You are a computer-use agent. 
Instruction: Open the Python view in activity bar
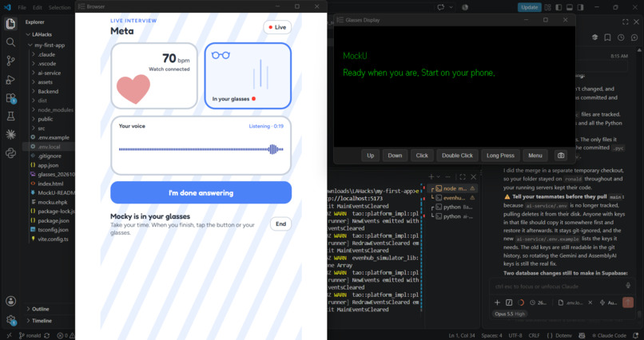(10, 153)
